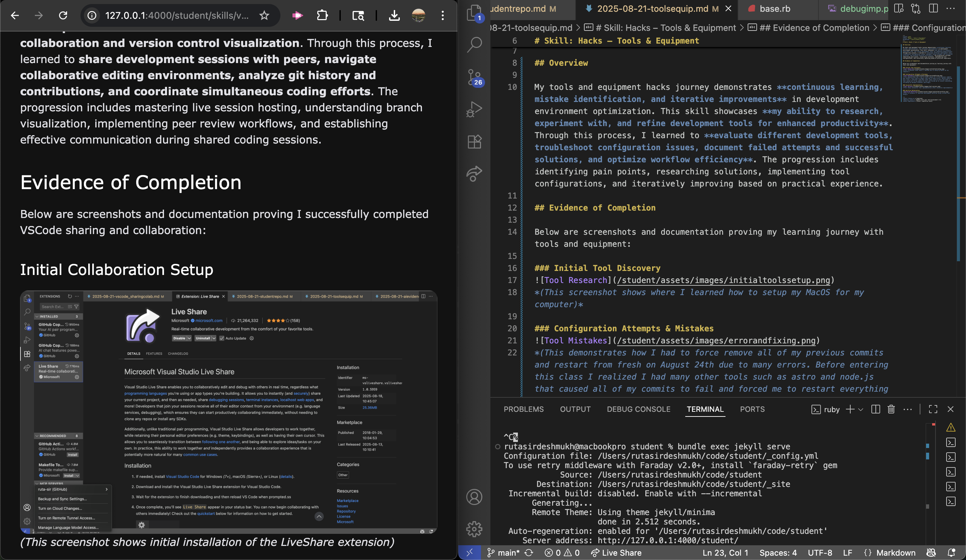
Task: Open breadcrumb '# Skill: Hacks – Tools & Equipment'
Action: point(660,27)
